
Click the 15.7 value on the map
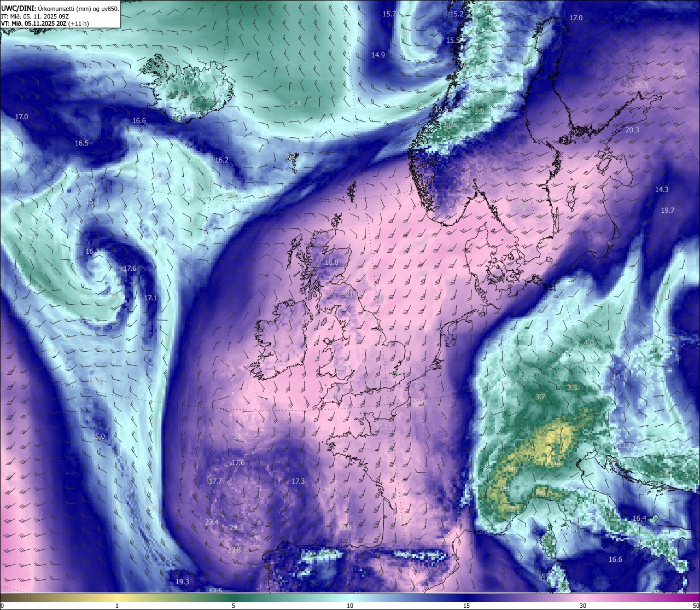389,14
